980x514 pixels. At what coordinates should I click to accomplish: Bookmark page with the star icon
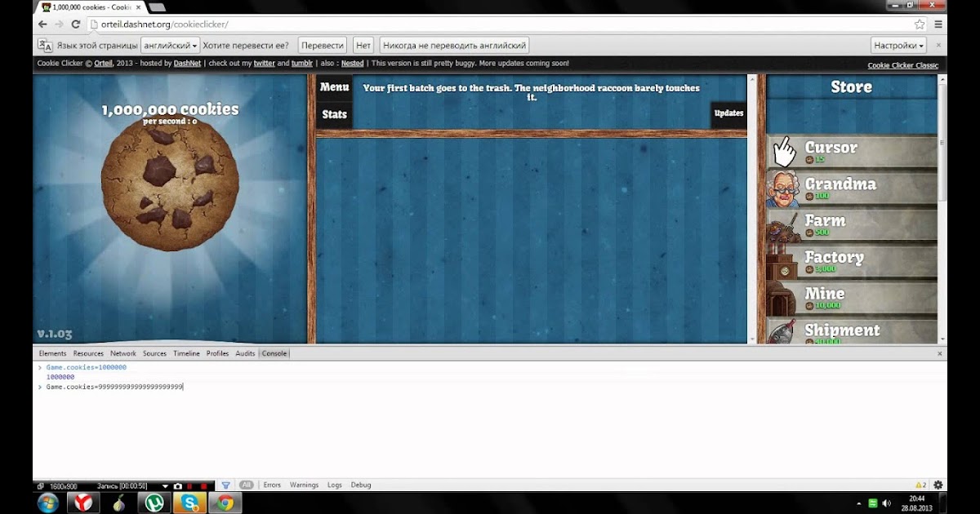click(x=920, y=24)
